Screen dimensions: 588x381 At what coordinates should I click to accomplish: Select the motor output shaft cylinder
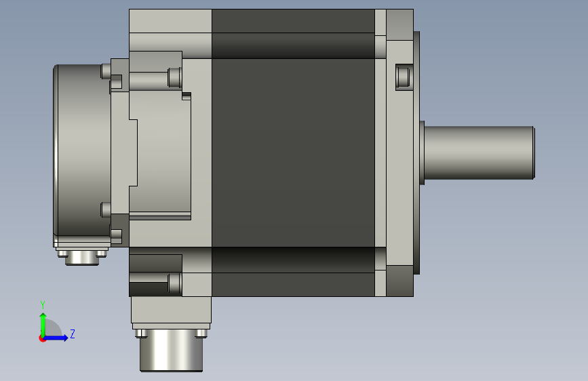tap(479, 153)
